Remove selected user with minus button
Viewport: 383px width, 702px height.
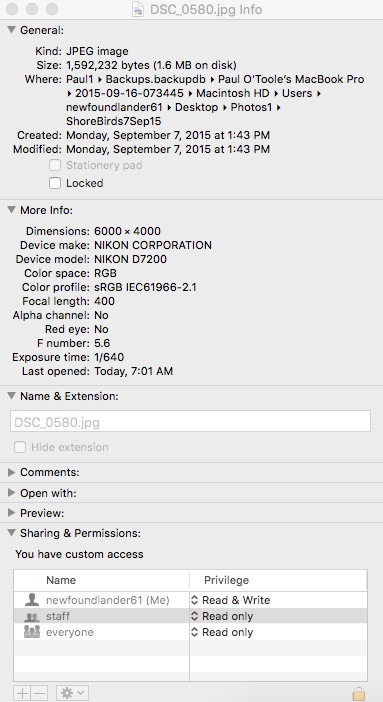[39, 693]
